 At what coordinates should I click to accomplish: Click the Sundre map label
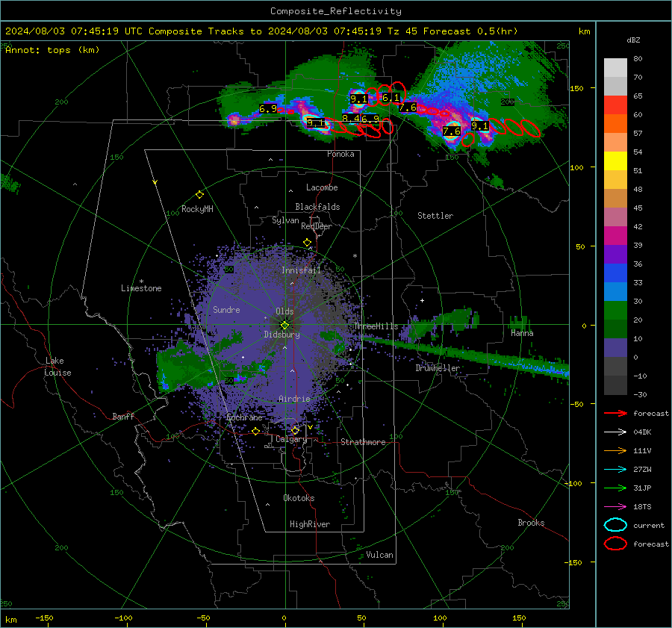(226, 310)
